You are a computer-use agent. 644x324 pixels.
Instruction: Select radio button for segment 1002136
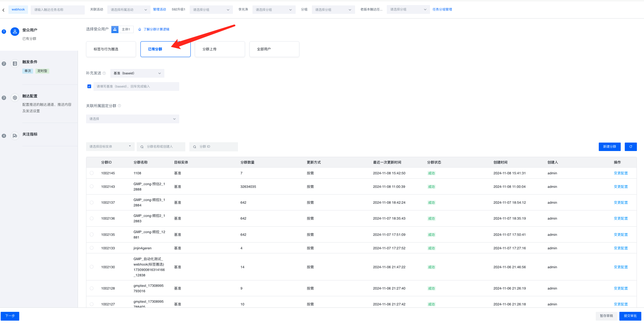click(91, 218)
